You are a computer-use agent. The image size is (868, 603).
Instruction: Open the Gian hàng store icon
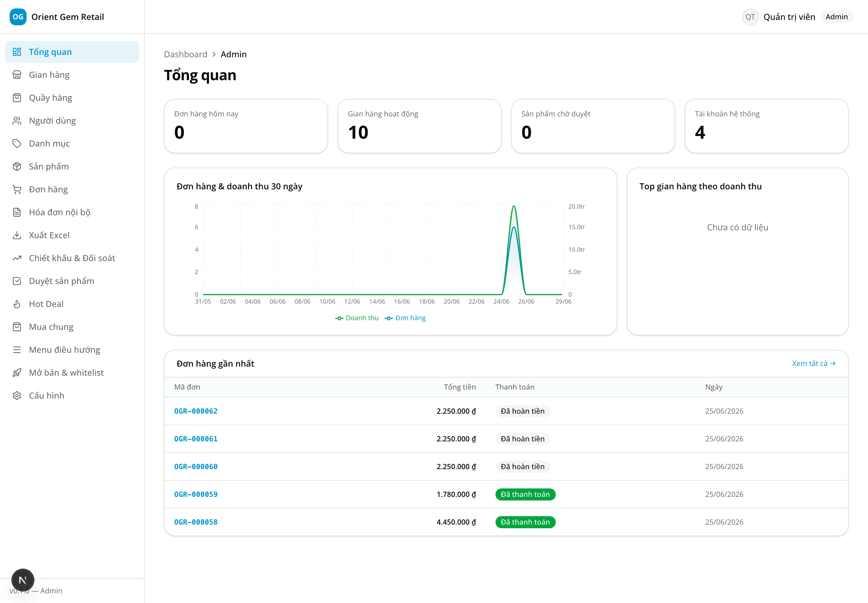(x=17, y=75)
